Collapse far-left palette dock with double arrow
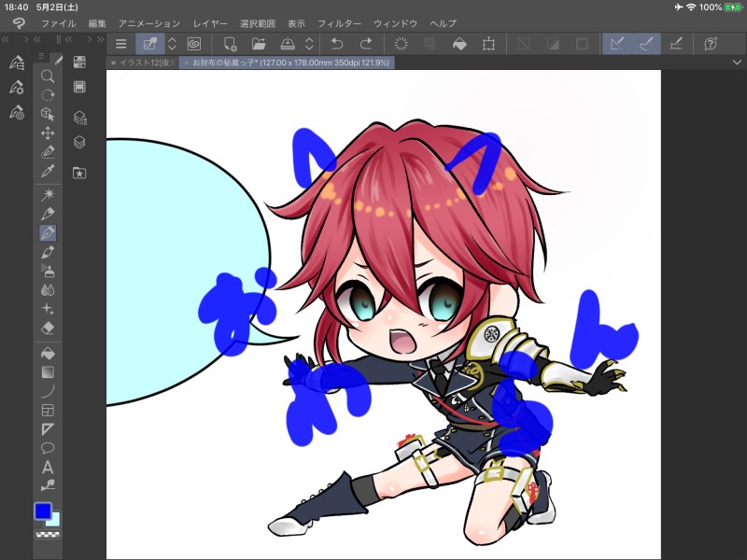The width and height of the screenshot is (747, 560). point(7,39)
